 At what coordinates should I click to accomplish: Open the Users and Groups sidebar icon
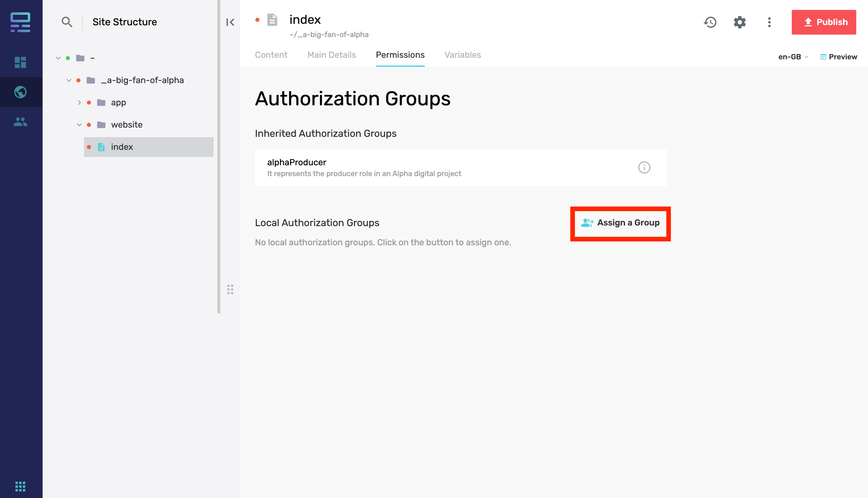tap(20, 122)
